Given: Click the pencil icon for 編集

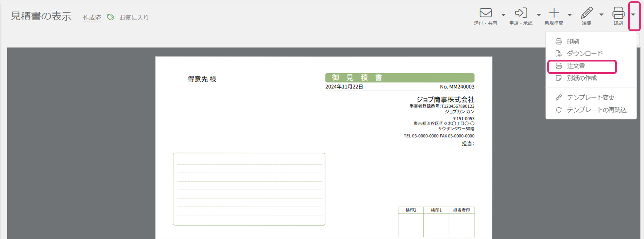Looking at the screenshot, I should coord(586,13).
